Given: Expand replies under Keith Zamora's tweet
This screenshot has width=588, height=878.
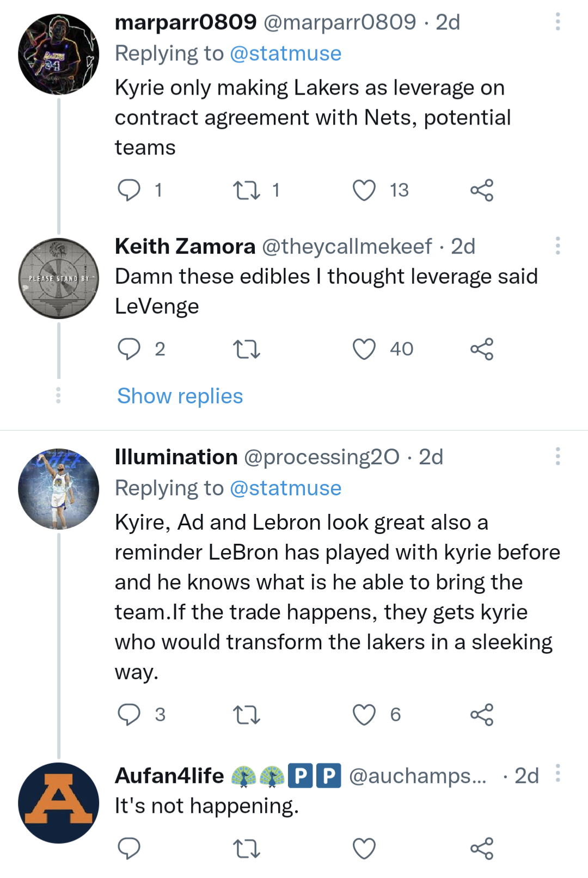Looking at the screenshot, I should click(180, 396).
